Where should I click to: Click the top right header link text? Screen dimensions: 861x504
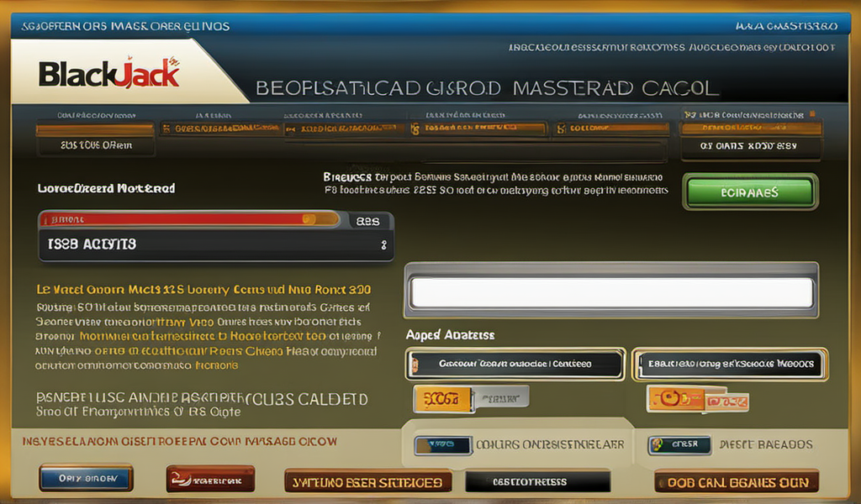(785, 26)
